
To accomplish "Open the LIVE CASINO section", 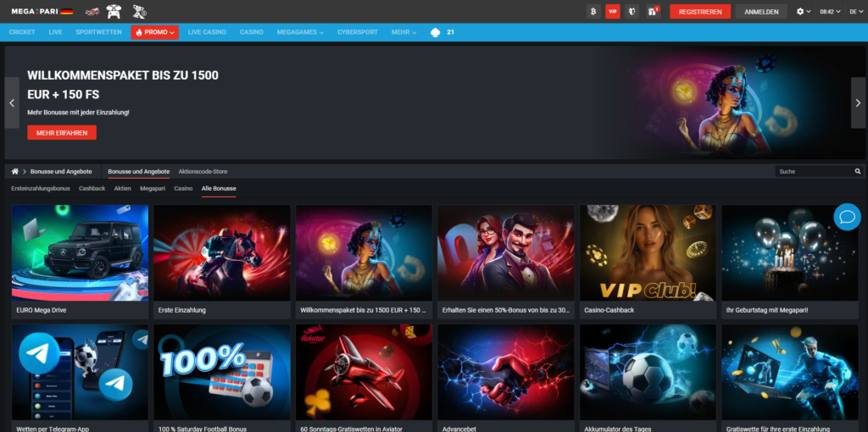I will [x=207, y=33].
